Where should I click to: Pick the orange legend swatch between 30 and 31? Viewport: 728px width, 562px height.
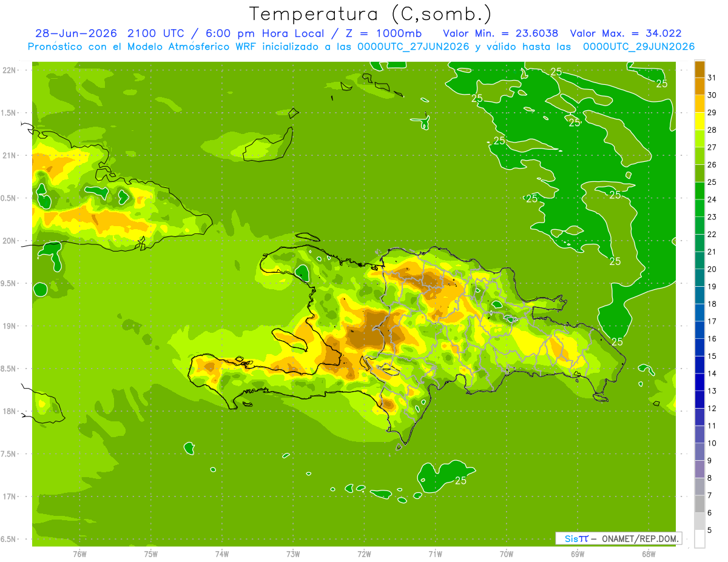point(699,87)
